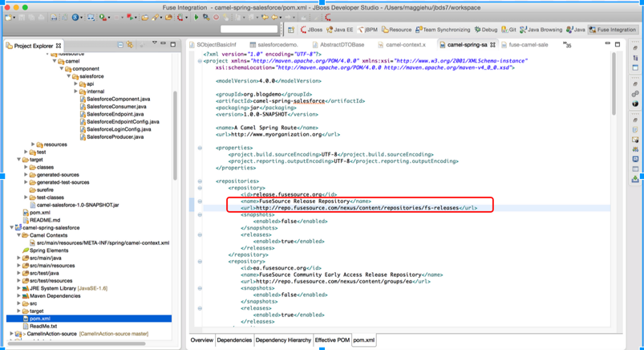The height and width of the screenshot is (350, 644).
Task: Open the SObjectBasicInf editor tab
Action: tap(213, 45)
